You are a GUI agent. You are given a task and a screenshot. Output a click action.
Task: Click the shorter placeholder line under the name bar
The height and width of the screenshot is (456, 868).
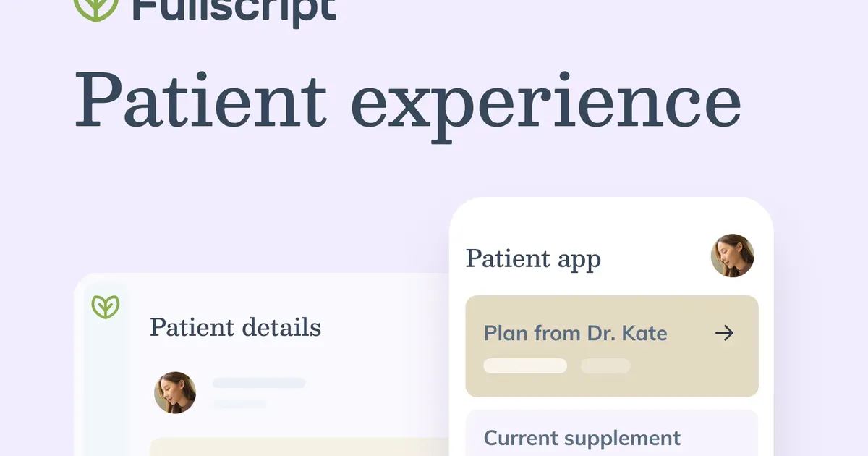[239, 403]
